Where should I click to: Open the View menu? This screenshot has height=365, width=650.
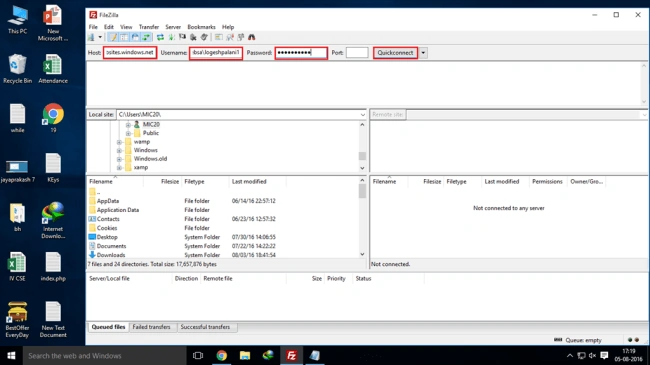point(126,27)
